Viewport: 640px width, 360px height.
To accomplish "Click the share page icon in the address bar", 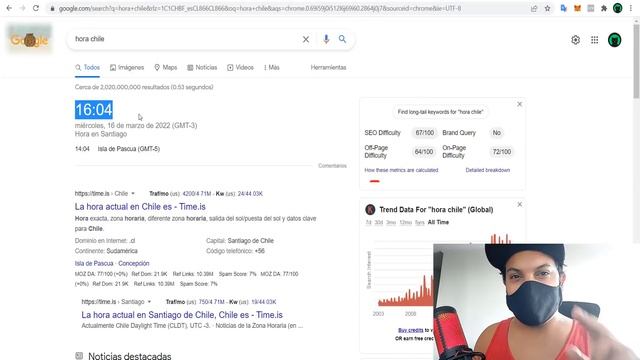I will click(534, 9).
